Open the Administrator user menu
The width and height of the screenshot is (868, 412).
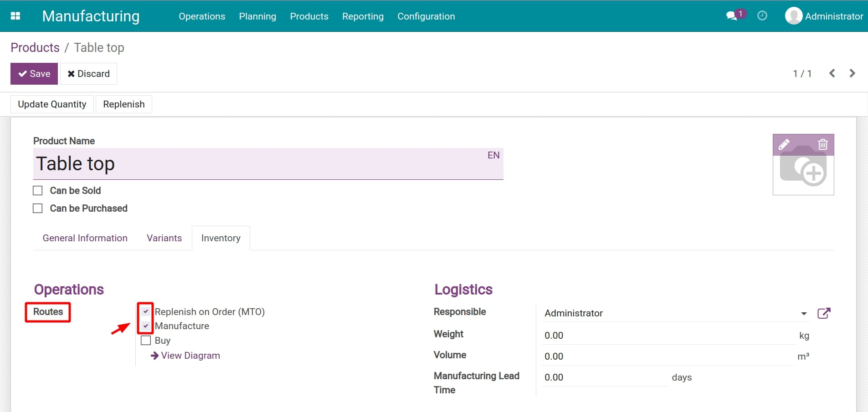click(x=824, y=15)
